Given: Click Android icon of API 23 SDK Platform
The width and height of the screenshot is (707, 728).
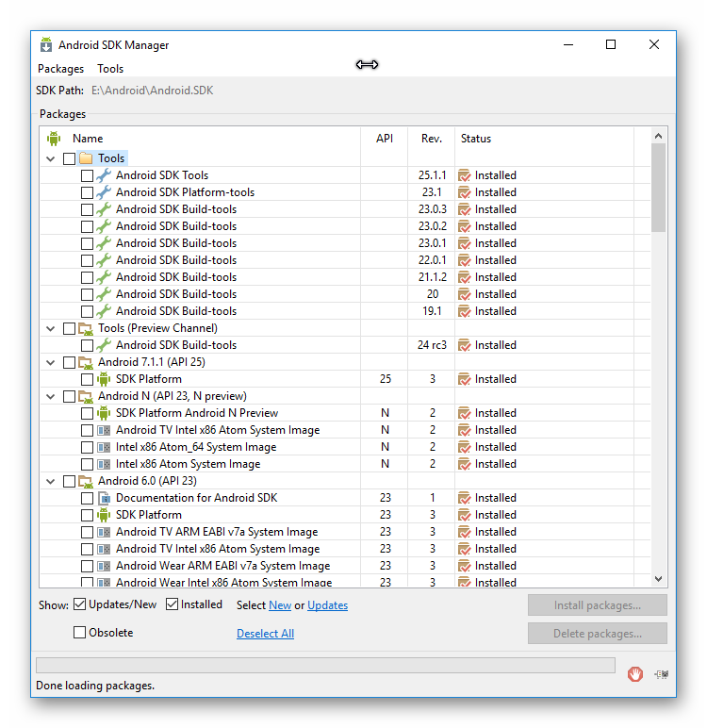Looking at the screenshot, I should pyautogui.click(x=104, y=515).
